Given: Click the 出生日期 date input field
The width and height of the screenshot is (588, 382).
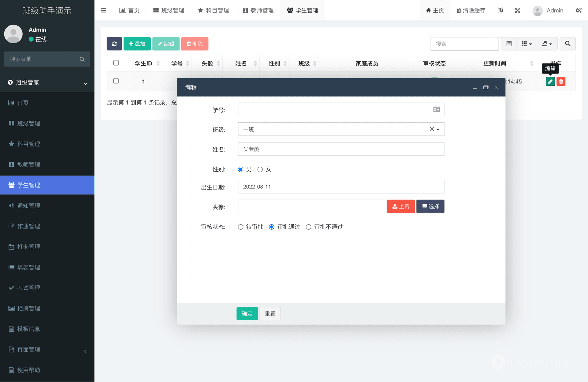Looking at the screenshot, I should pyautogui.click(x=341, y=187).
